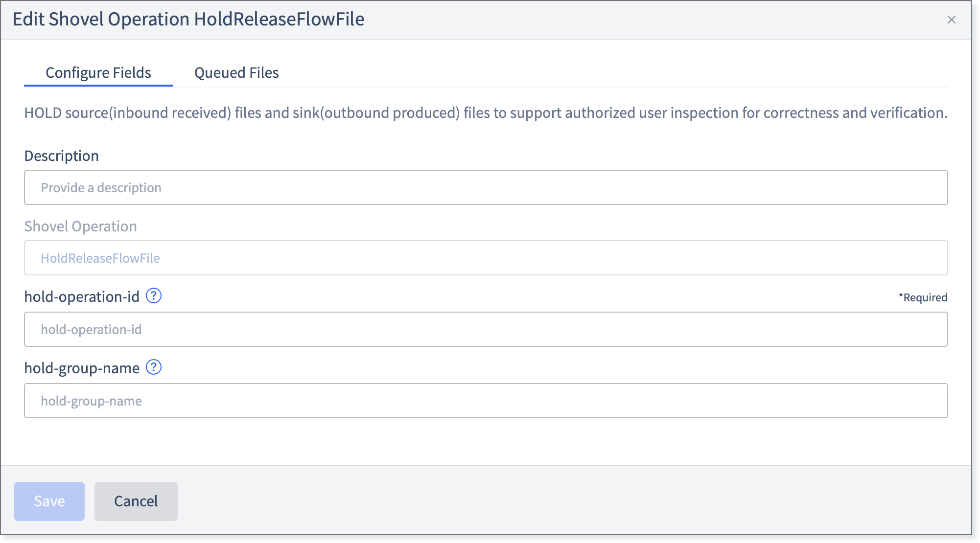Click the HOLD description text paragraph
The image size is (980, 543).
pos(486,112)
